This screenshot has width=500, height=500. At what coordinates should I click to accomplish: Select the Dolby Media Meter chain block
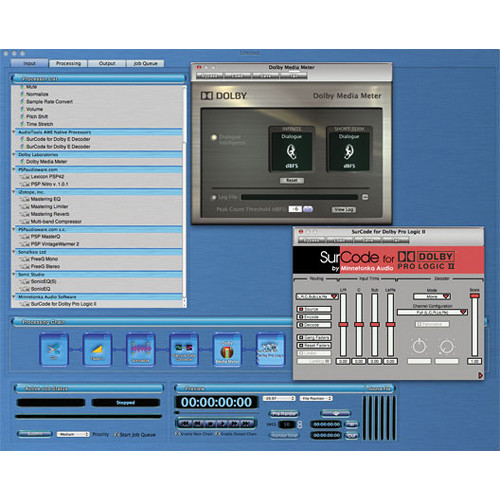[x=227, y=350]
